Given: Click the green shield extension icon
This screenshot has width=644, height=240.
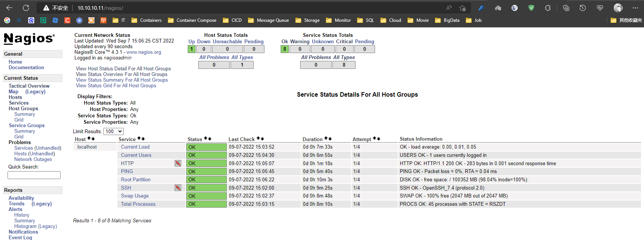Looking at the screenshot, I should click(531, 8).
